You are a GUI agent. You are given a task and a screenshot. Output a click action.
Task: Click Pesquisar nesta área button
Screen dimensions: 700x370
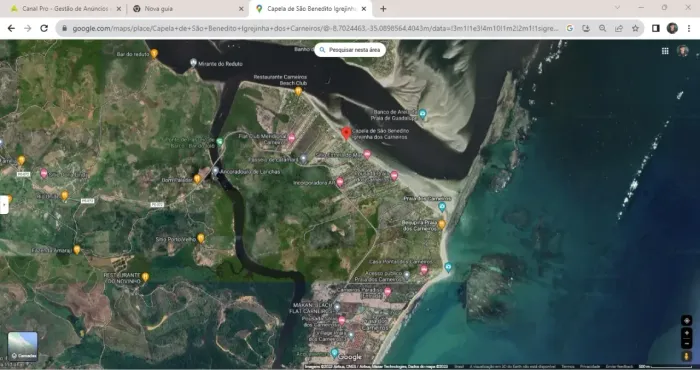[350, 50]
